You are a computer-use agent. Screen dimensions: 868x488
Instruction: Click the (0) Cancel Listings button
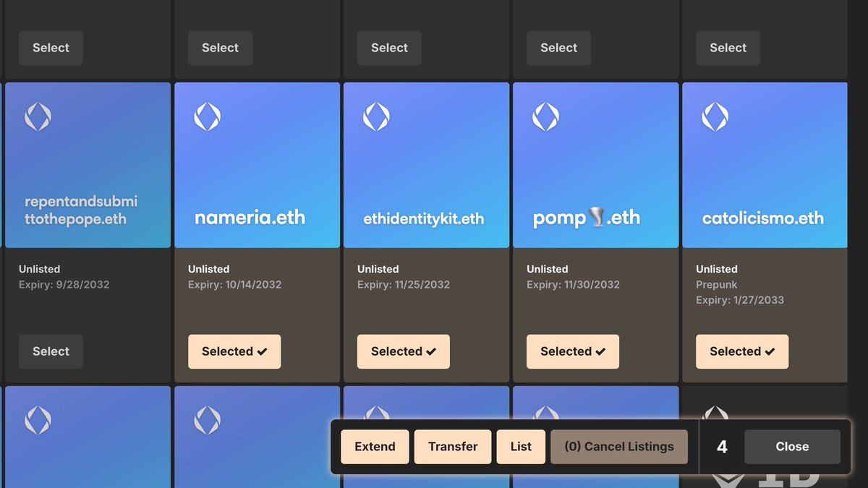point(619,447)
